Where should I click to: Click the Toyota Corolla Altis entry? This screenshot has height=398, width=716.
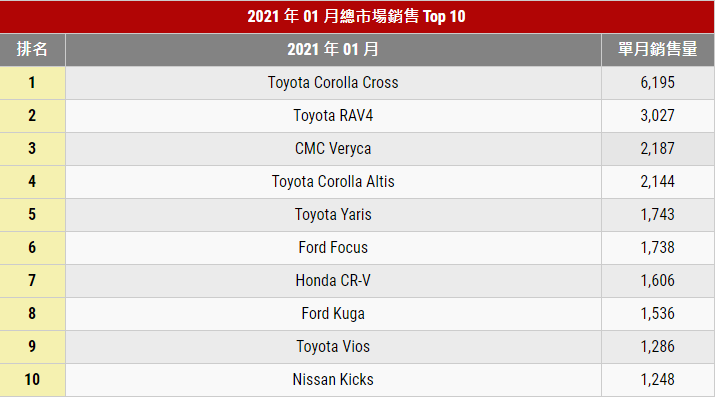[x=333, y=182]
